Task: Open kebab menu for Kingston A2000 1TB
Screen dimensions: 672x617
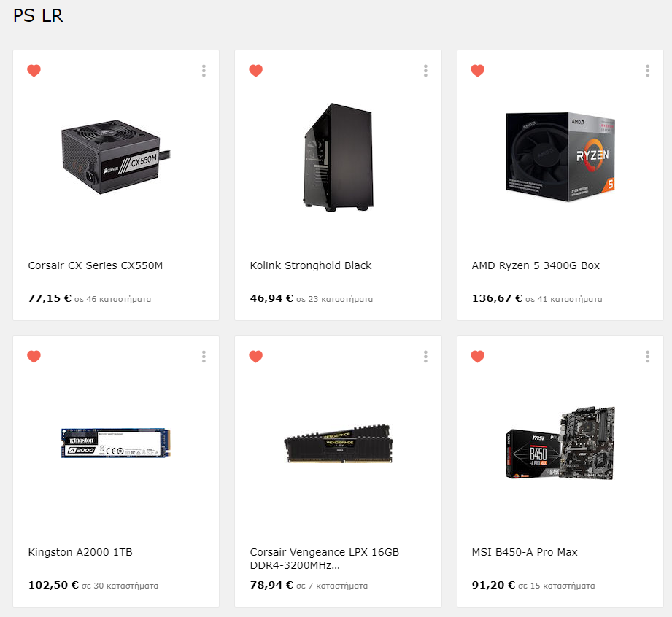Action: point(204,357)
